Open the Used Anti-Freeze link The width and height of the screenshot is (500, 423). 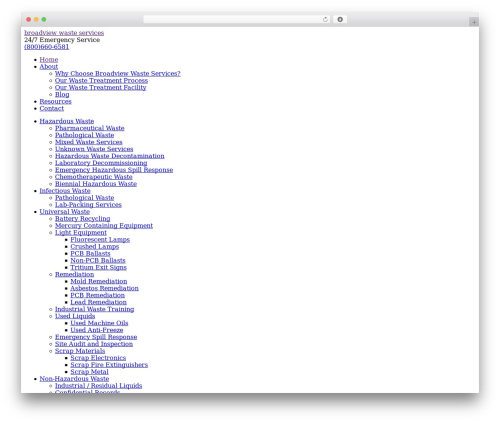pos(97,331)
